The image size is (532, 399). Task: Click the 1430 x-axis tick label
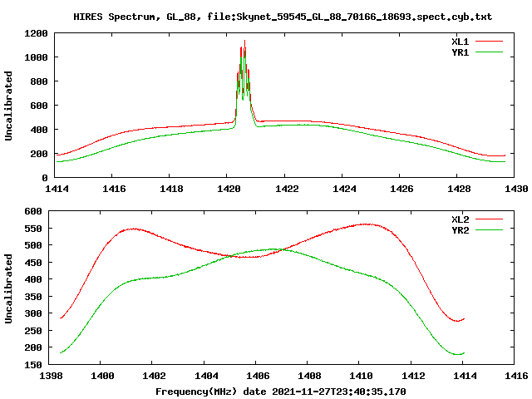(516, 189)
